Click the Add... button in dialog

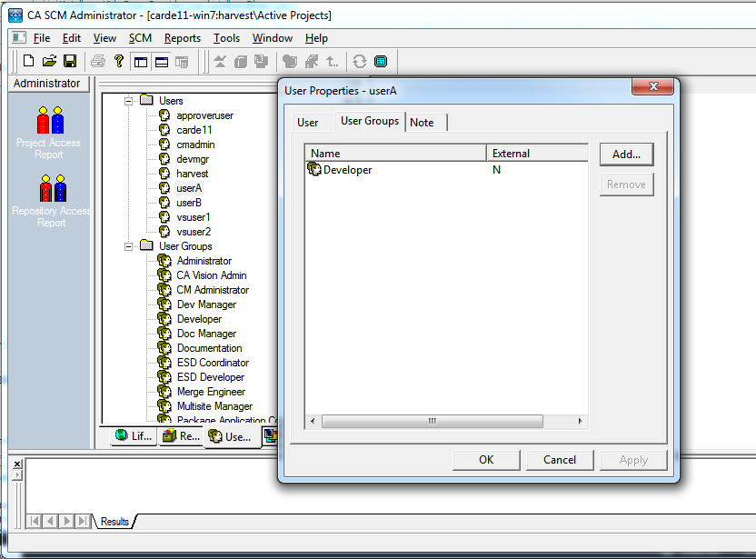[626, 155]
